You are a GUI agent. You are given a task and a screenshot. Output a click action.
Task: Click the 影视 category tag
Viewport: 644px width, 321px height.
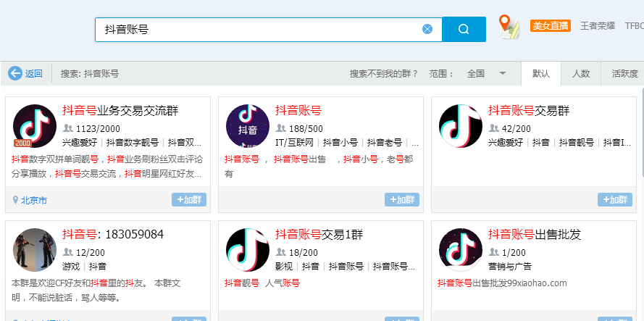coord(284,267)
